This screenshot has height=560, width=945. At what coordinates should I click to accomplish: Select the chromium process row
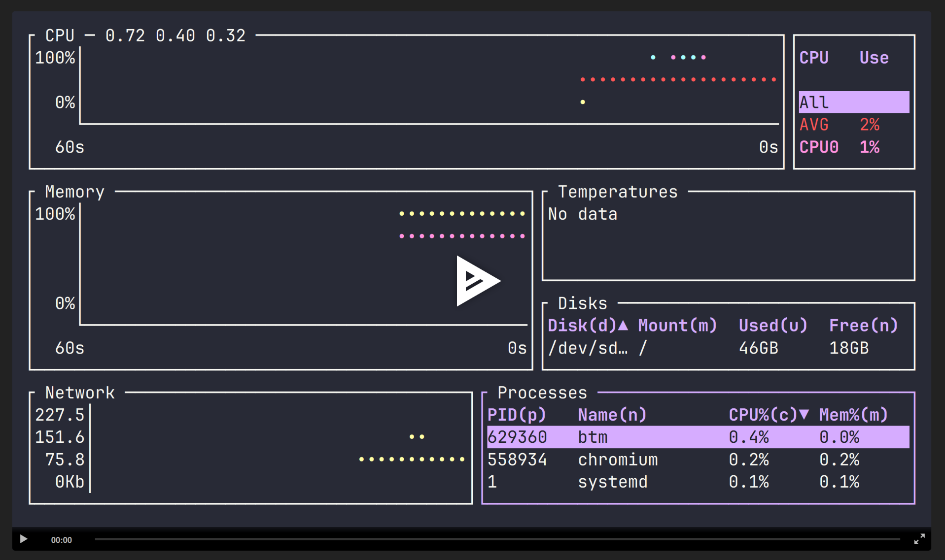pos(698,460)
